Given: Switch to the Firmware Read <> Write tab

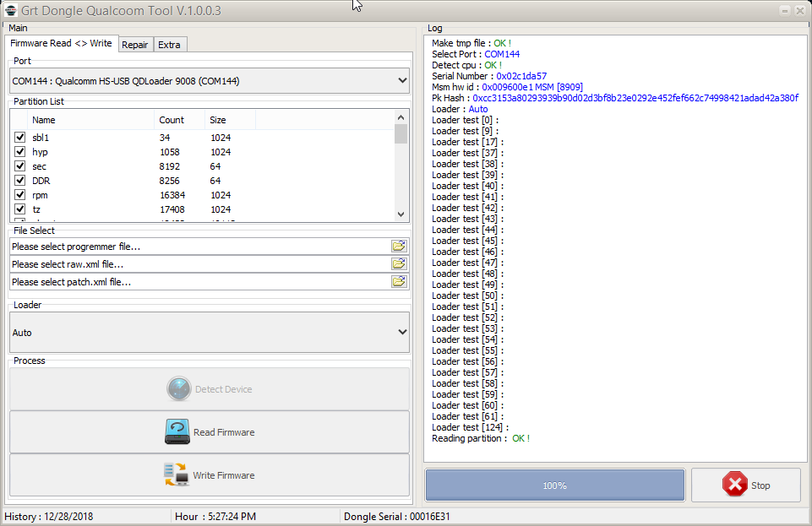Looking at the screenshot, I should 61,43.
